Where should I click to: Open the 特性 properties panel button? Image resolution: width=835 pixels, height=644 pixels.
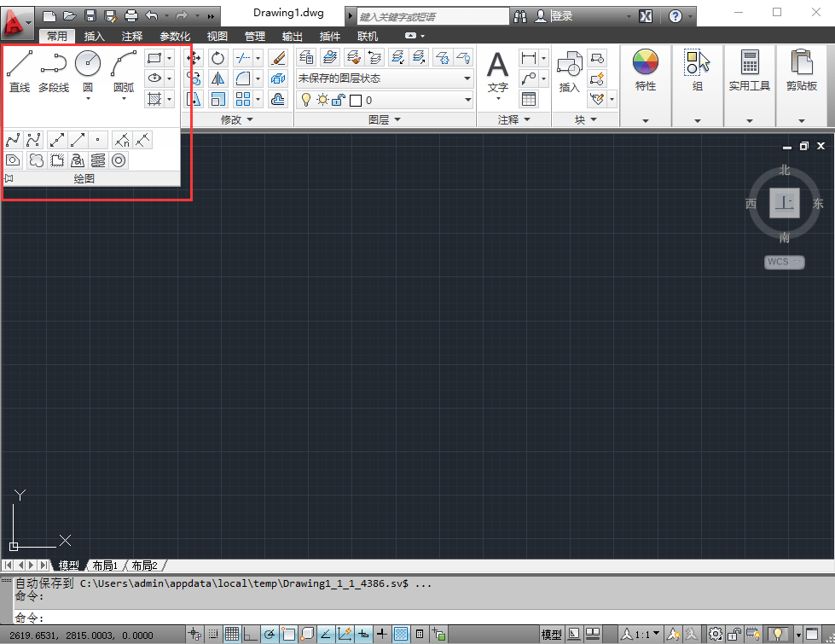[x=646, y=85]
